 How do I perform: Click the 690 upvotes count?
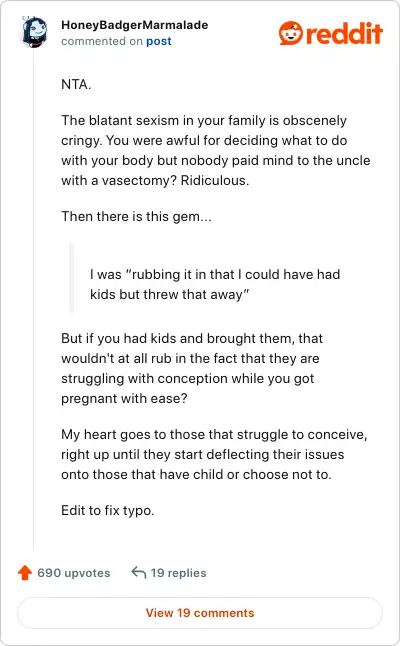(74, 573)
